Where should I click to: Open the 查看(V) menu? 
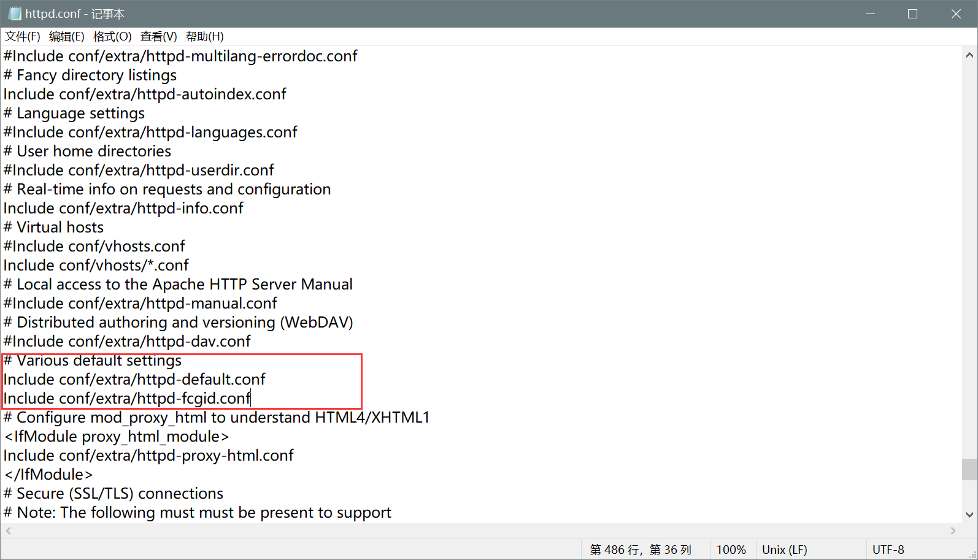[x=159, y=37]
